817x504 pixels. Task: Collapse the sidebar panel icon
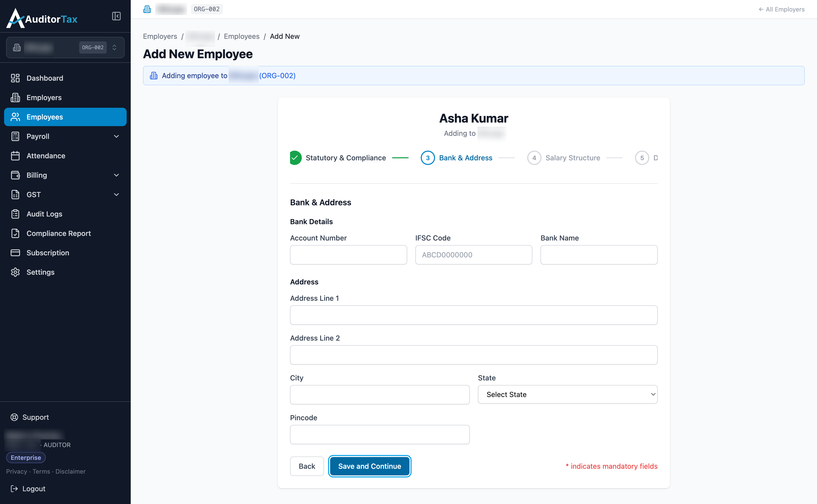(x=116, y=16)
